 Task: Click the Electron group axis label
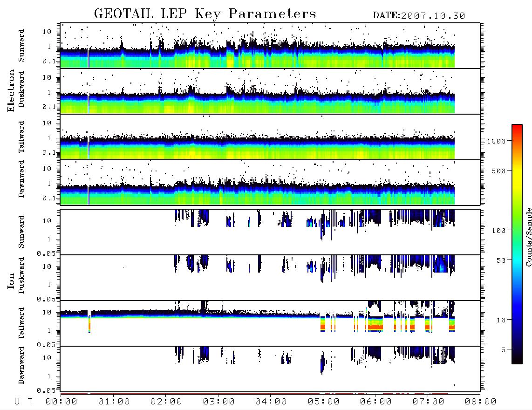[x=11, y=90]
